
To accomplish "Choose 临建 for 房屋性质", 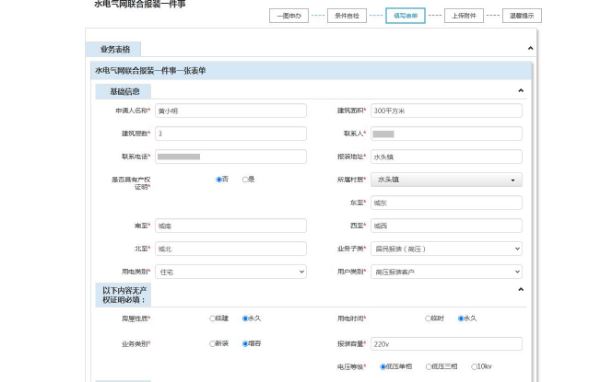I will coord(212,318).
